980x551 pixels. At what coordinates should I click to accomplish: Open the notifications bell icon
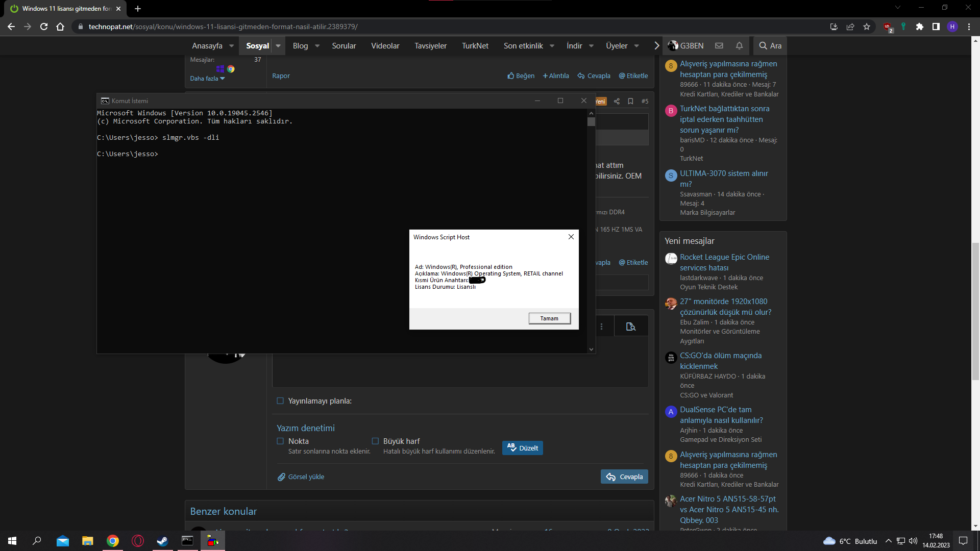point(739,46)
